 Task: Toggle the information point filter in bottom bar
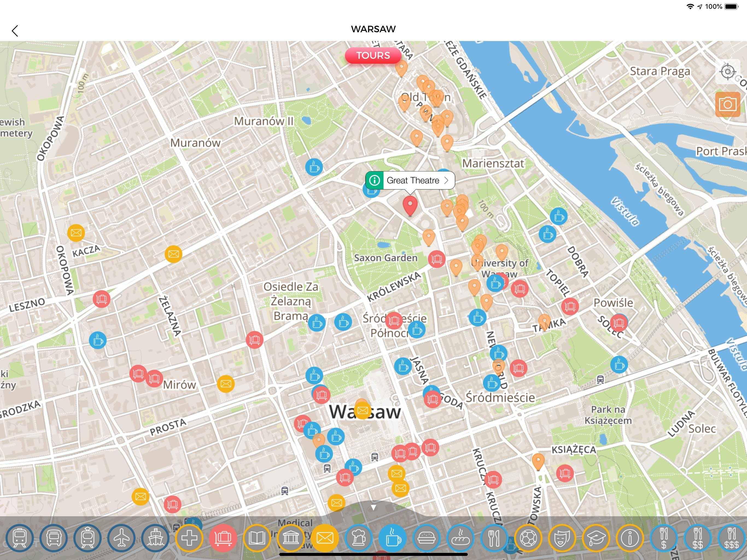point(630,538)
